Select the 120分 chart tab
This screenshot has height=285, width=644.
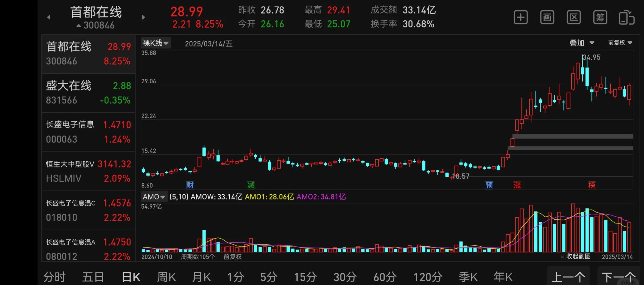[428, 277]
